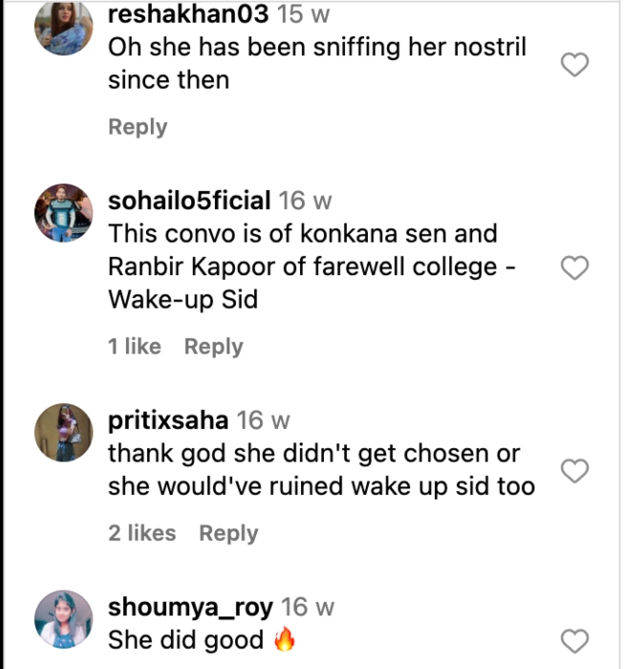The image size is (644, 669).
Task: Click the 15 w timestamp on reshakhan03's comment
Action: pyautogui.click(x=305, y=14)
